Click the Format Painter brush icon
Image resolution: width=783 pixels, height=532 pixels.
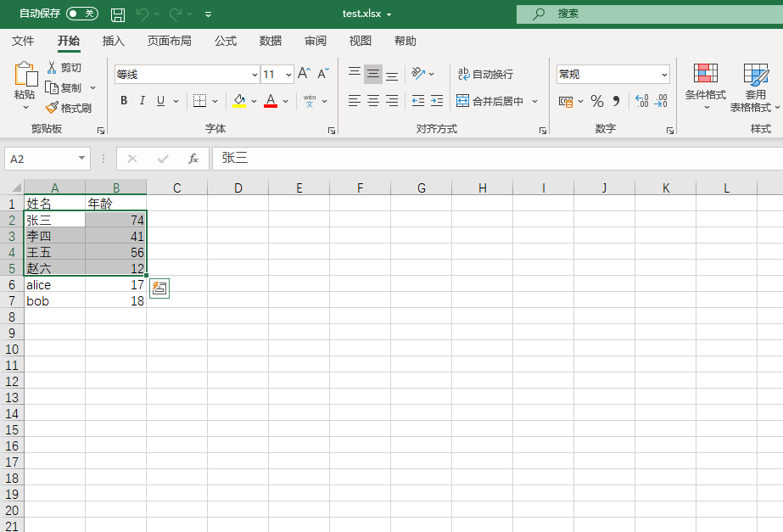[x=52, y=108]
